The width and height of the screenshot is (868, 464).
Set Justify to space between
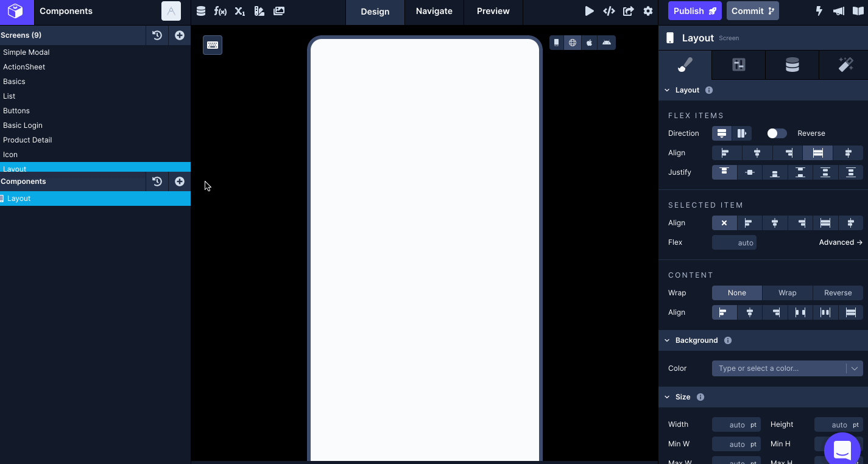click(x=800, y=172)
